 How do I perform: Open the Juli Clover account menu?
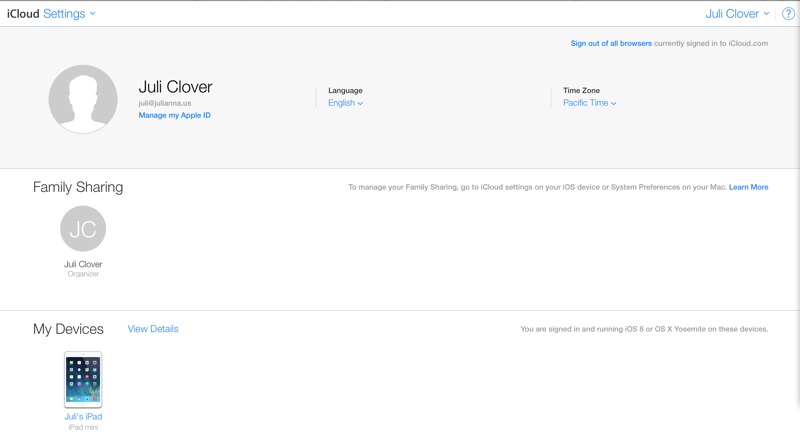(x=737, y=14)
